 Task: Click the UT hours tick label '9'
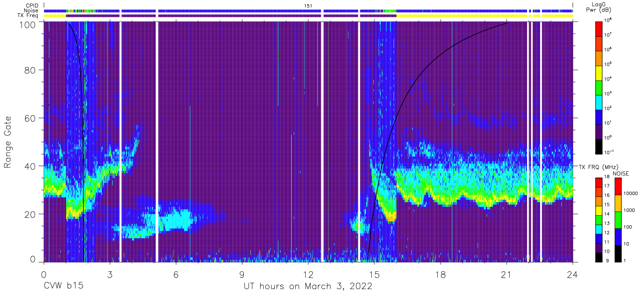click(242, 274)
